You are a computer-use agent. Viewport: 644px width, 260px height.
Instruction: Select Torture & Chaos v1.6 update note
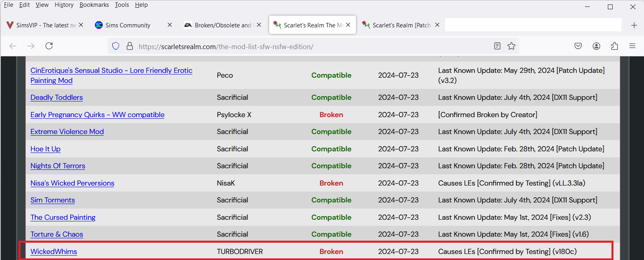tap(513, 234)
